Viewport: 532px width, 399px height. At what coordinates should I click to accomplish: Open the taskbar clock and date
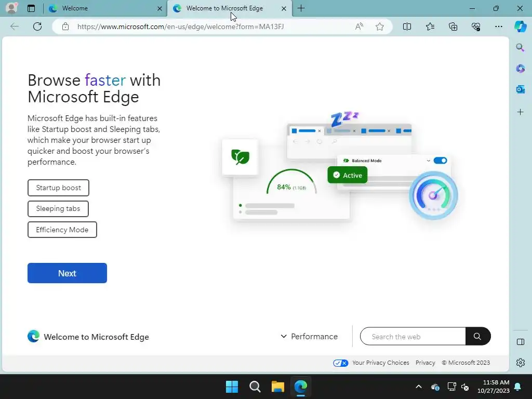pos(494,387)
